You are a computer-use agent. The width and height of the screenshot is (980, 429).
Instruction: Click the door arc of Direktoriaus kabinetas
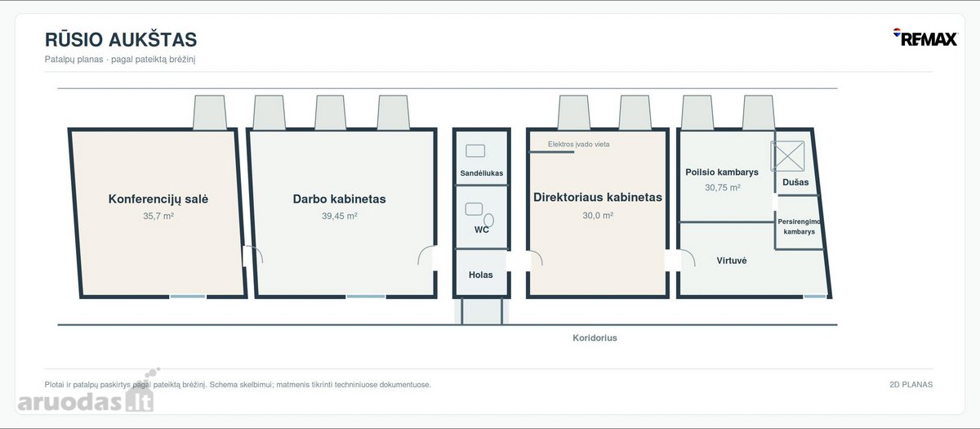537,257
